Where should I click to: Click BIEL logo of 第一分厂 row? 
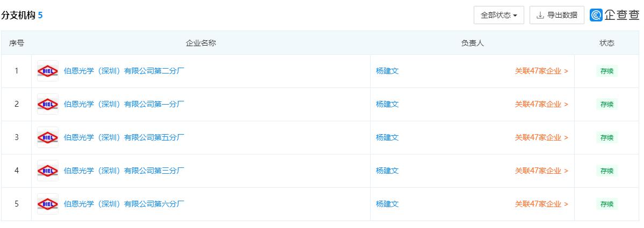(x=48, y=104)
